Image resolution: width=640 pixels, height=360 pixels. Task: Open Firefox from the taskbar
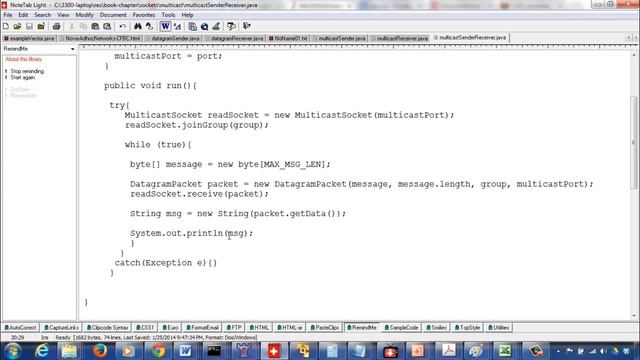[100, 351]
